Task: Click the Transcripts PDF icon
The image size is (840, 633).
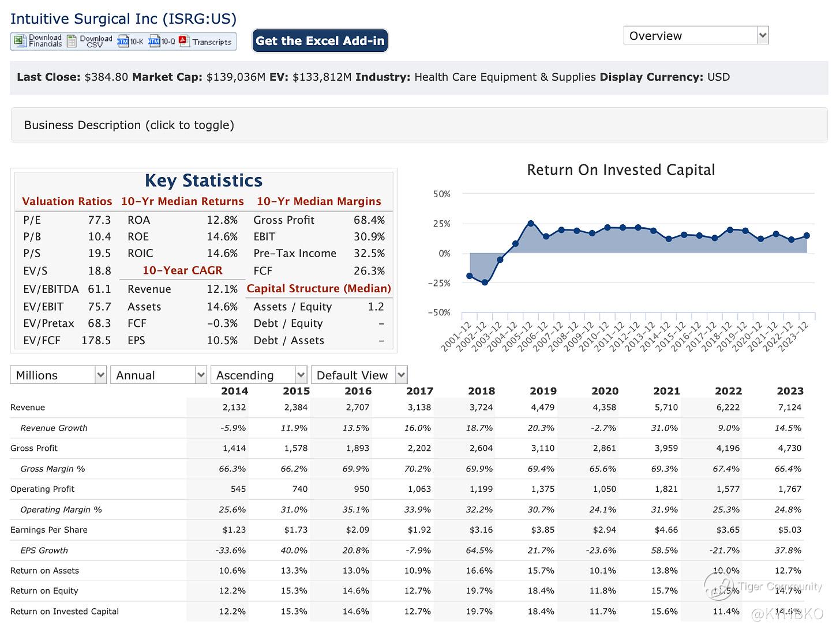Action: (185, 41)
